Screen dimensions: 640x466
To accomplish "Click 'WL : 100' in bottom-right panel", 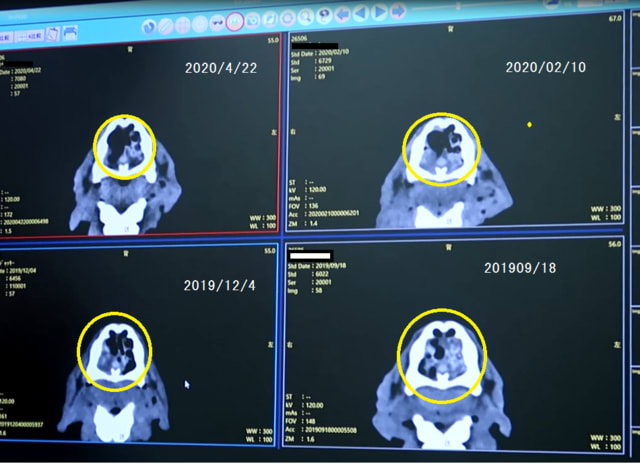I will pyautogui.click(x=606, y=447).
